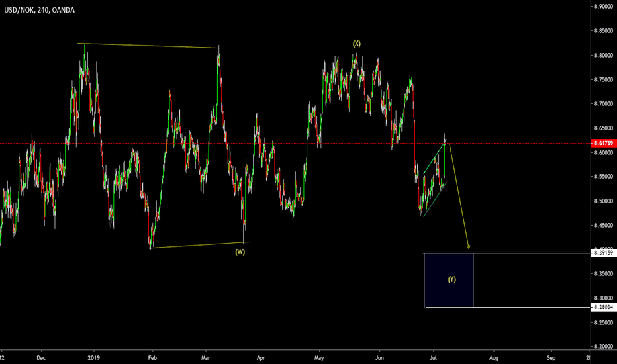The height and width of the screenshot is (364, 617).
Task: Click the 8.70000 price axis value
Action: (x=604, y=104)
